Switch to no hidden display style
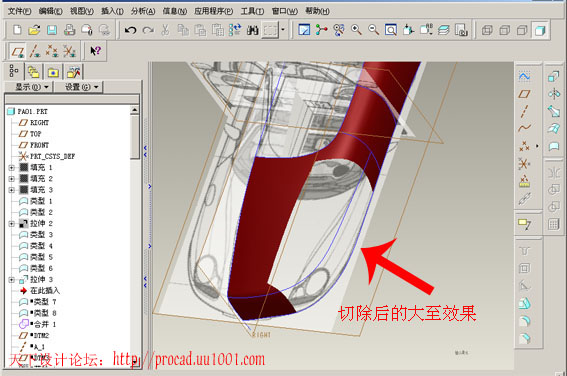 point(522,30)
